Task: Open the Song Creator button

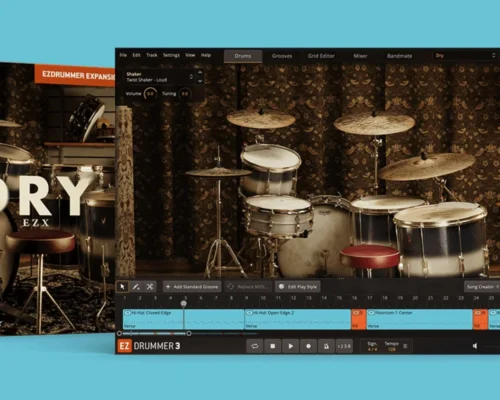Action: (482, 287)
